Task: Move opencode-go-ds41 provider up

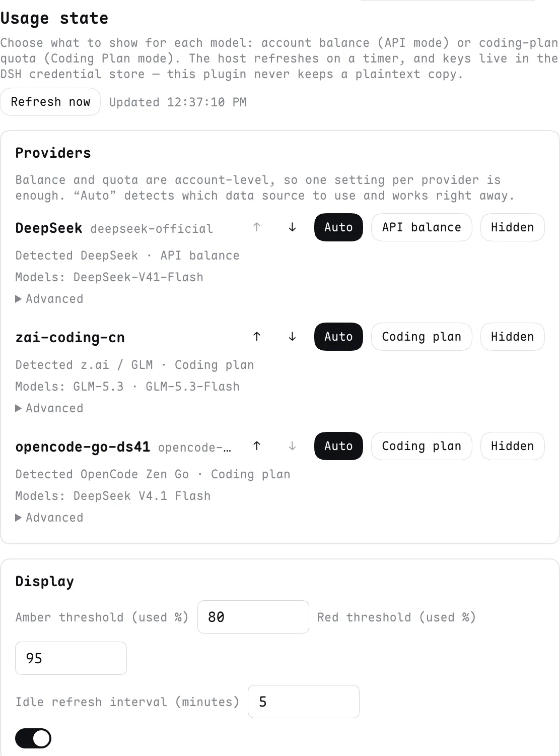Action: 257,446
